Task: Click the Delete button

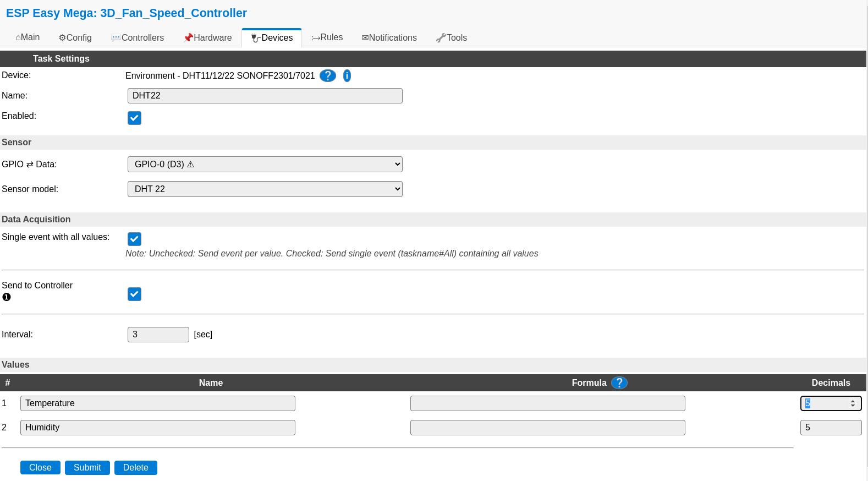Action: 136,467
